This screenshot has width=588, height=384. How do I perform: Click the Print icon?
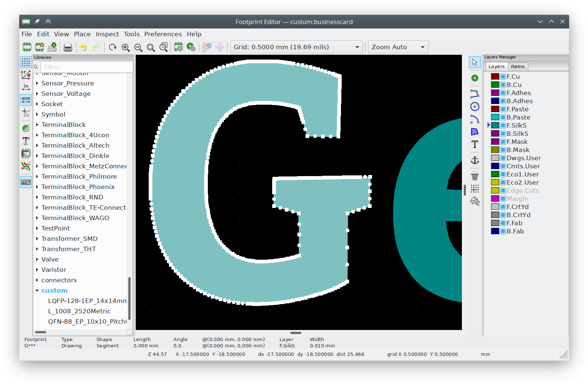click(68, 47)
